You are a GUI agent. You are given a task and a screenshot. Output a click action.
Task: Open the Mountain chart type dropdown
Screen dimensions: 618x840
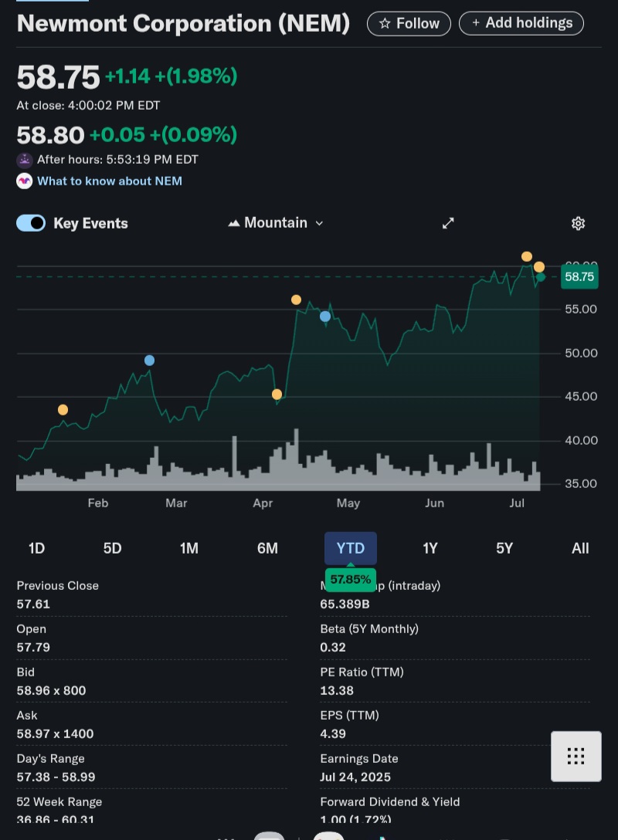click(x=276, y=223)
